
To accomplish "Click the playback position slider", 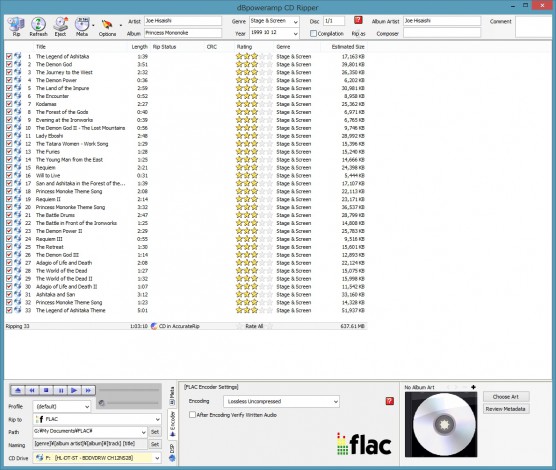I will [x=129, y=390].
